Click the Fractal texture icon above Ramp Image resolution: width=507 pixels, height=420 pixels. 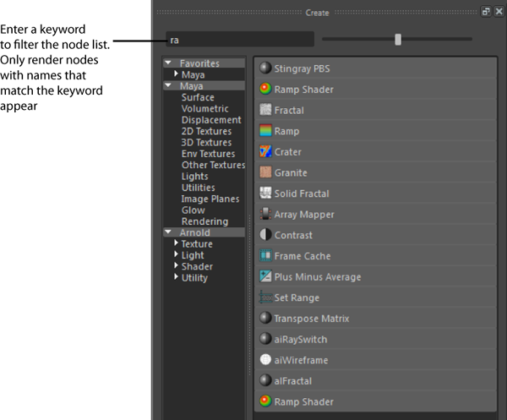[265, 110]
